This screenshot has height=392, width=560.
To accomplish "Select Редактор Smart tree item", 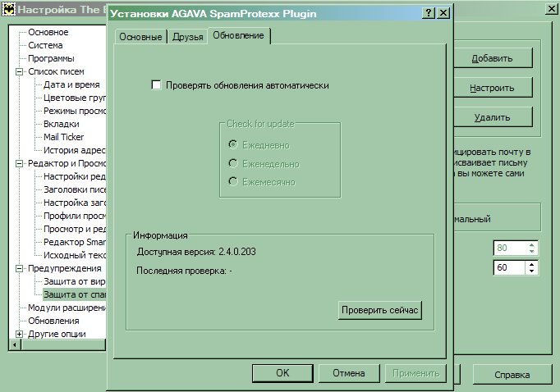I will point(75,242).
